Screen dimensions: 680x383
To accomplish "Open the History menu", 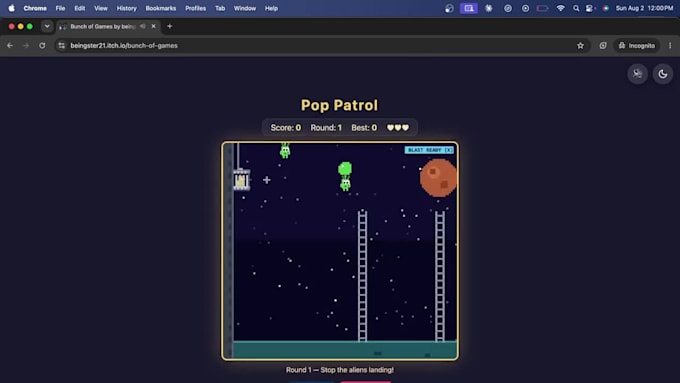I will coord(127,8).
